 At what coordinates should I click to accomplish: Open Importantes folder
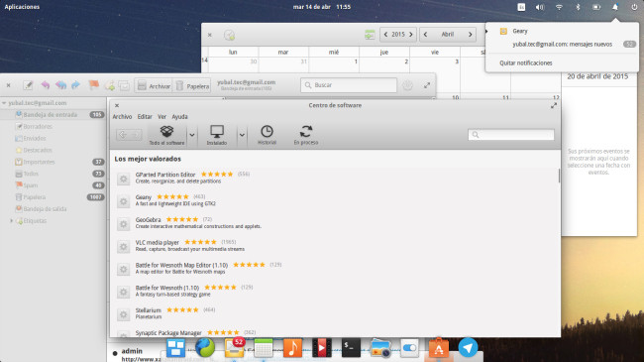[54, 162]
